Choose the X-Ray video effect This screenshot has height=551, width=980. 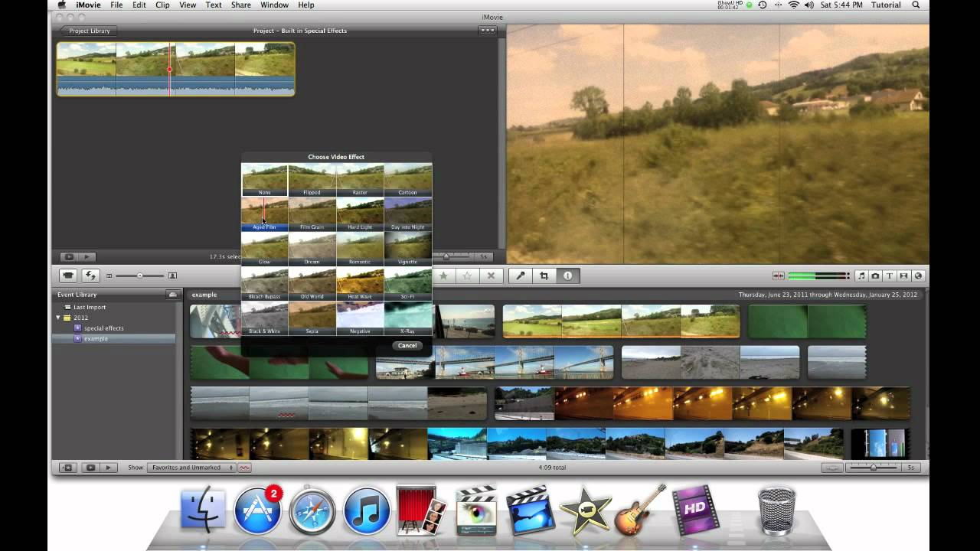[x=407, y=318]
